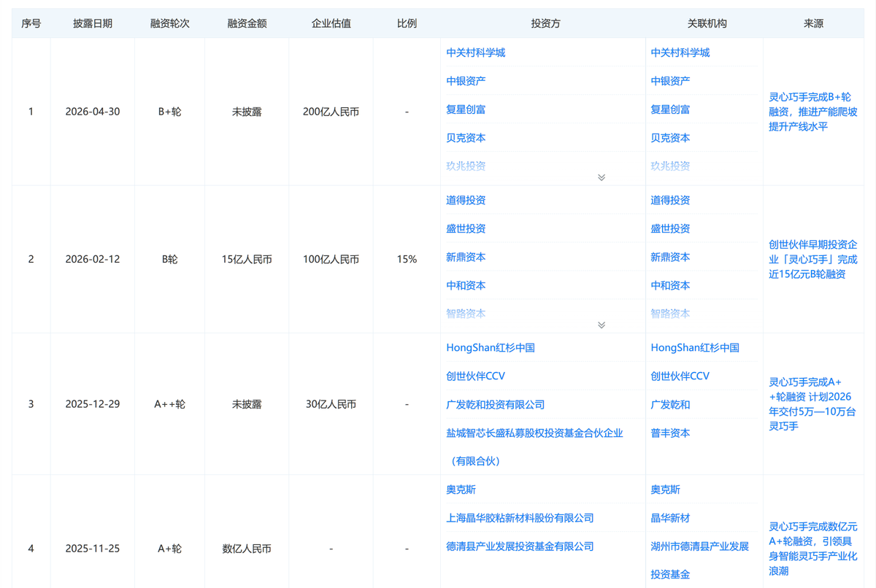Open 德清县产业发展投资基金有限公司 investor link
This screenshot has height=588, width=876.
(x=520, y=546)
